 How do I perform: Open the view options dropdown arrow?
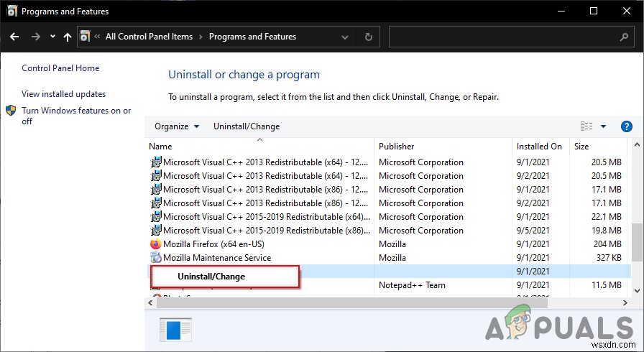click(x=603, y=126)
